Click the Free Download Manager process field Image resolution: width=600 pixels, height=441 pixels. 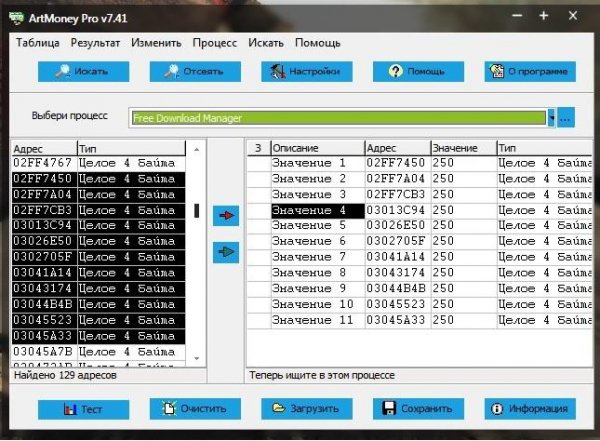[x=339, y=118]
